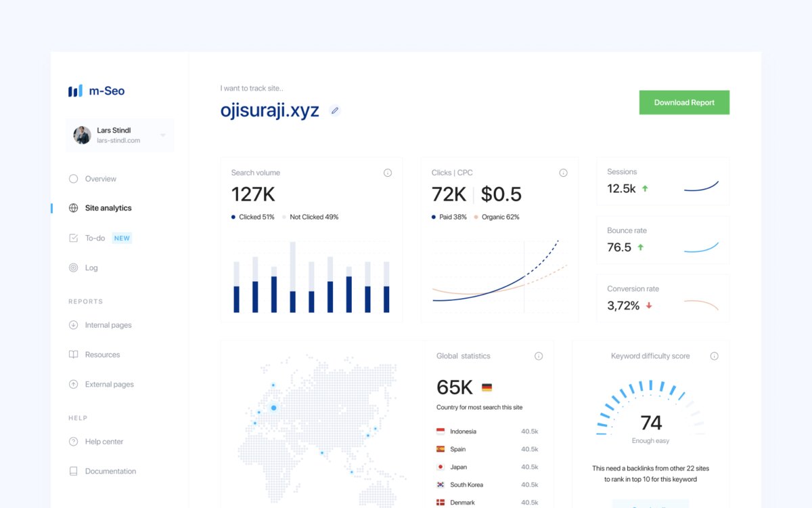
Task: Click the Global statistics info icon
Action: (x=539, y=356)
